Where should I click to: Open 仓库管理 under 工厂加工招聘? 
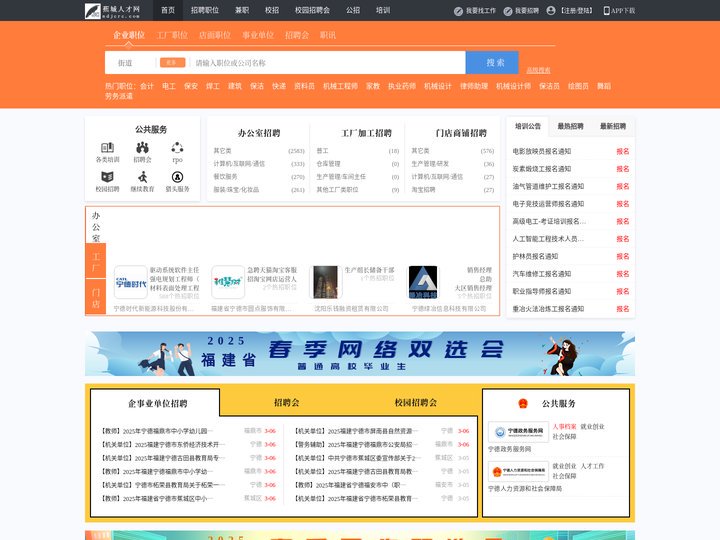tap(328, 163)
